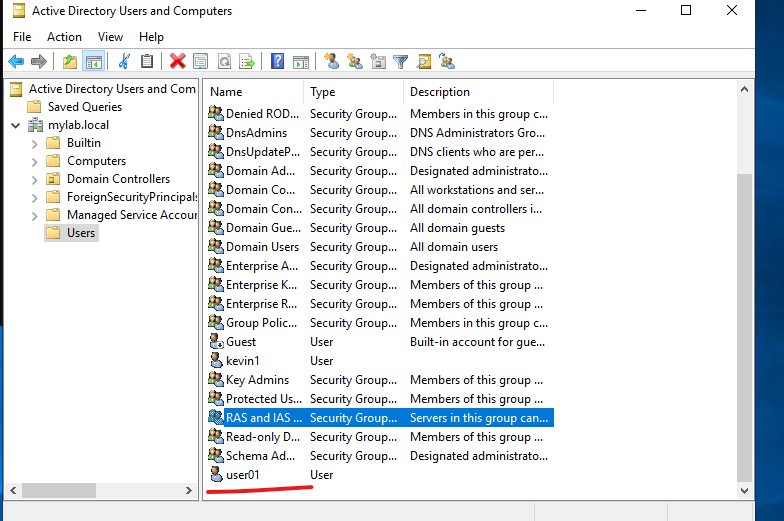784x521 pixels.
Task: Select the Schema Ad... group row
Action: pos(380,456)
